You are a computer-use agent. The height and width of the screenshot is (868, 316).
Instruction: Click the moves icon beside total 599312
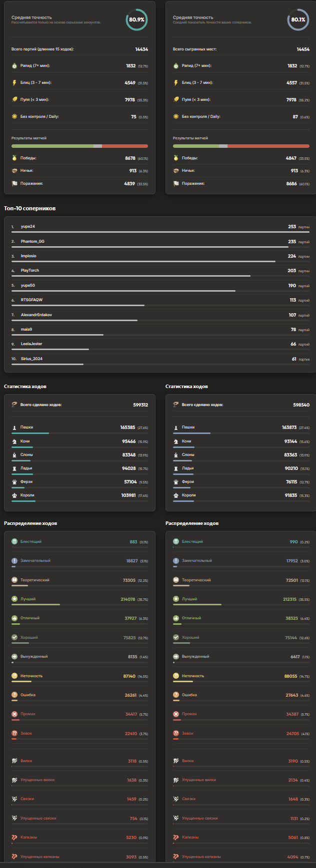(x=14, y=405)
